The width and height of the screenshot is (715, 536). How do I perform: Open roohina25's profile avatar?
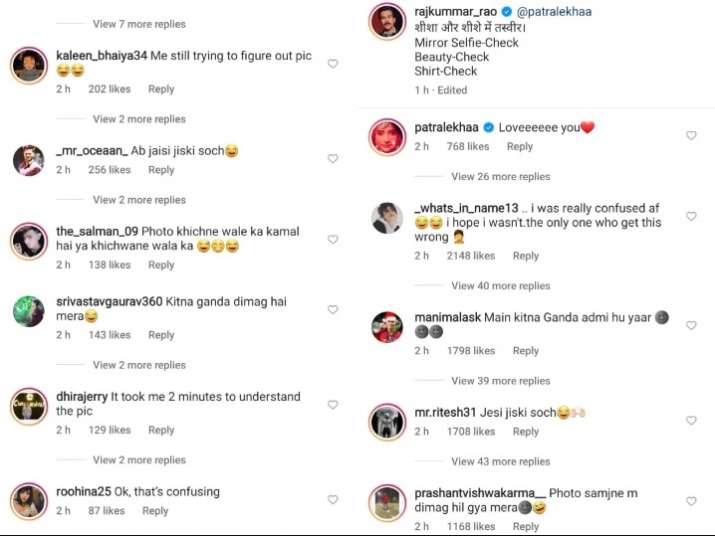point(29,500)
